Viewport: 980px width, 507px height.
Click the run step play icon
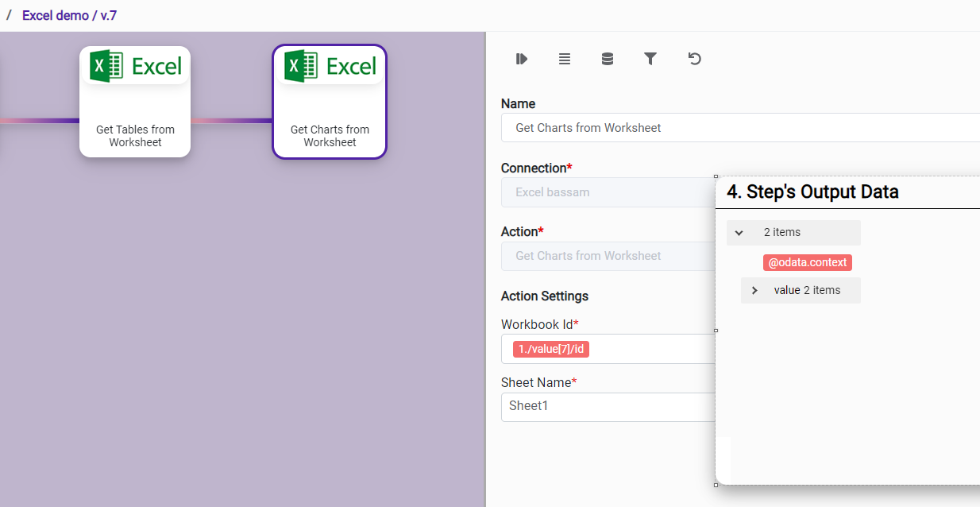coord(522,59)
